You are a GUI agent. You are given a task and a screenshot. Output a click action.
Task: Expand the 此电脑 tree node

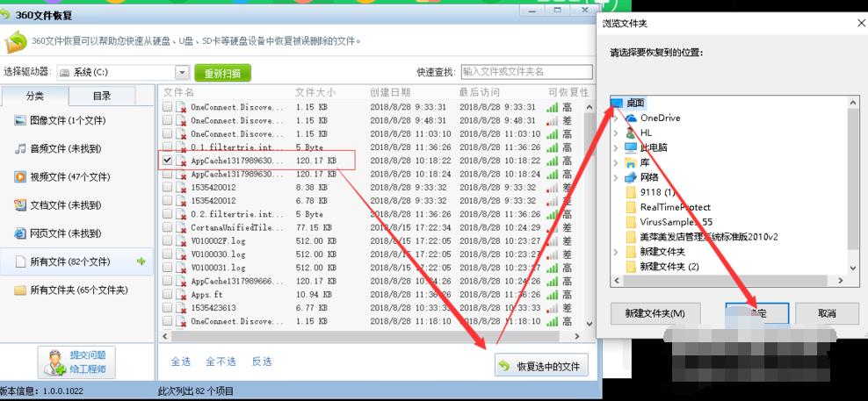618,147
